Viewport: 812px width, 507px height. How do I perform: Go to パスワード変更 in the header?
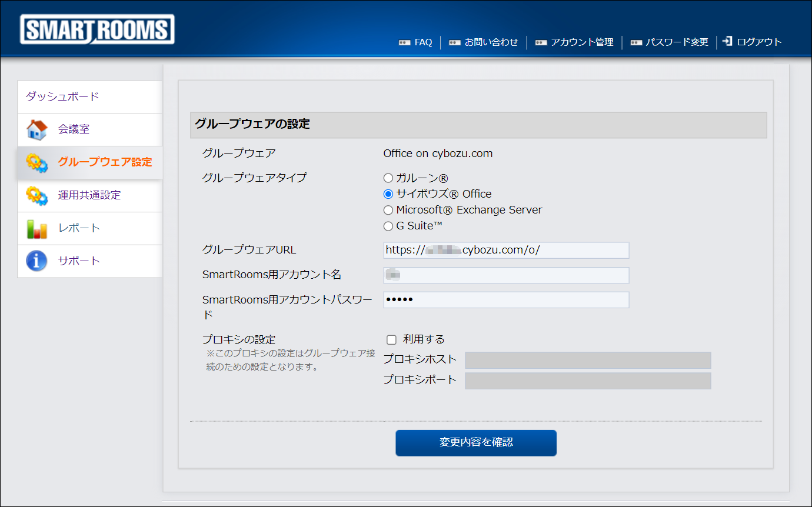point(677,42)
